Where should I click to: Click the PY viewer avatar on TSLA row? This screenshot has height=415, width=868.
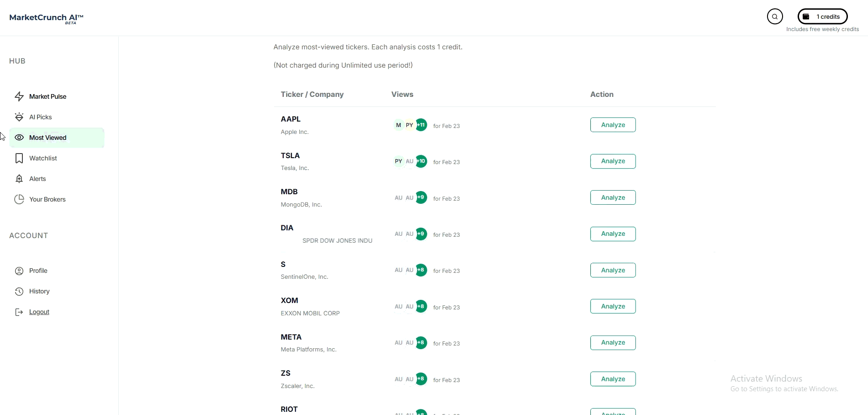pos(398,161)
